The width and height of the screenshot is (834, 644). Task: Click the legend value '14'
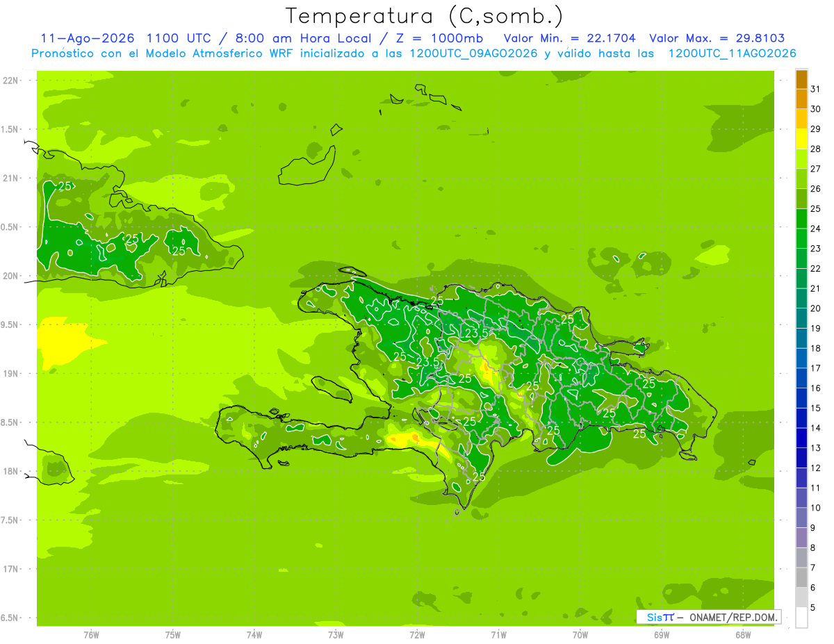point(816,428)
